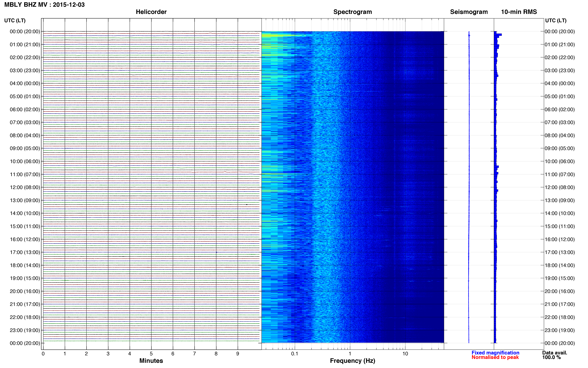Screen dimensions: 588x368
Task: Click the Frequency (Hz) axis title
Action: tap(352, 361)
